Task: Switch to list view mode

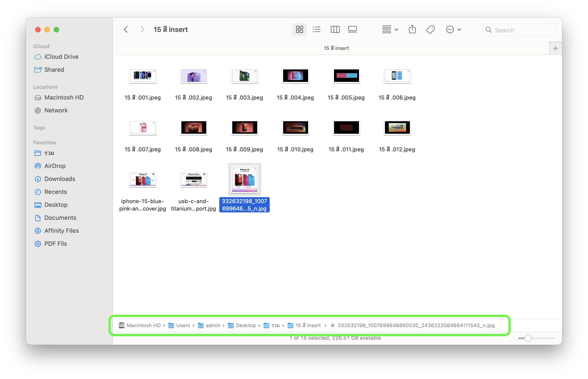Action: tap(316, 30)
